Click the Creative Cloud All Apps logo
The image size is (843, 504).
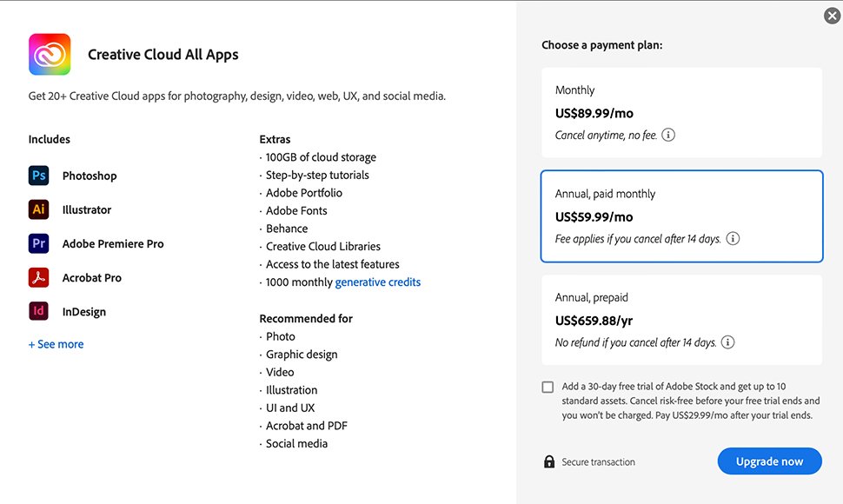[x=50, y=54]
